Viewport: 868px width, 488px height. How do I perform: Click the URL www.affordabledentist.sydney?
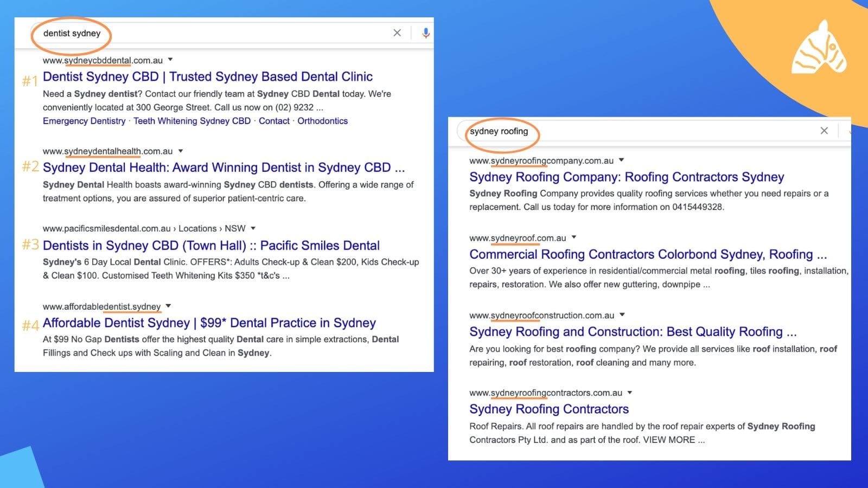click(101, 306)
